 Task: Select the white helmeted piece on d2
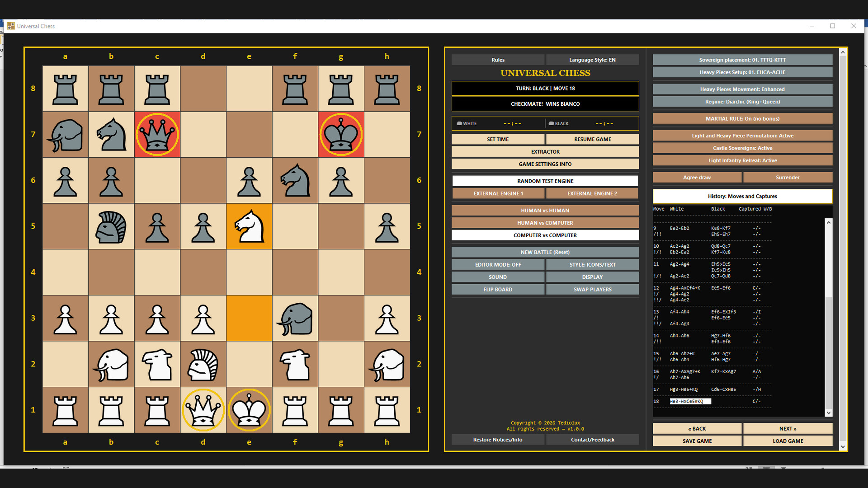(x=203, y=364)
